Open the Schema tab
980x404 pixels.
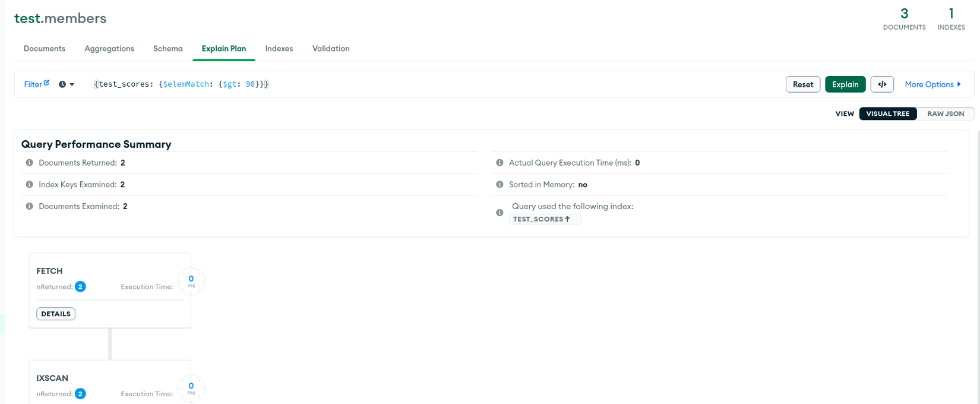point(168,49)
